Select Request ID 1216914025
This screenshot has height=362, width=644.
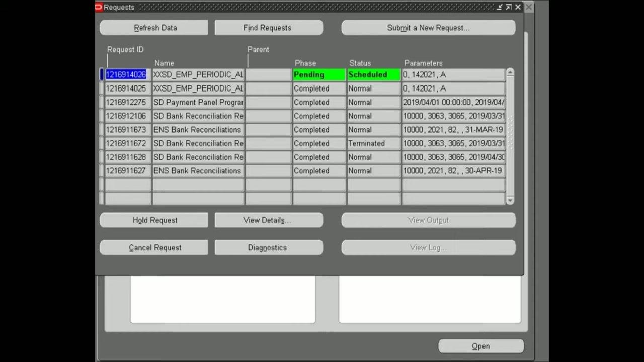click(128, 88)
